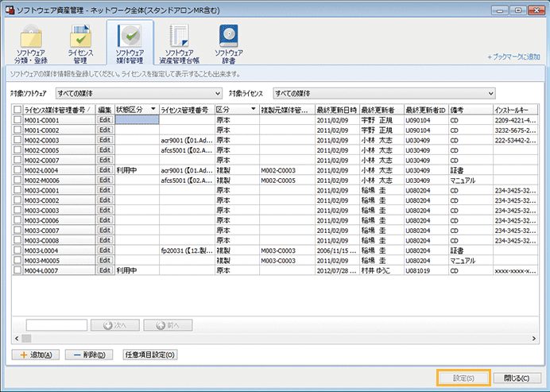Image resolution: width=550 pixels, height=392 pixels.
Task: Sort by 備考 column header
Action: tap(471, 110)
